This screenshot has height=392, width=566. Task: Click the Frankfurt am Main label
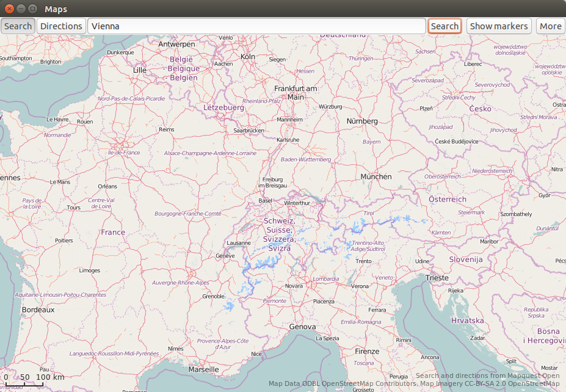[296, 93]
